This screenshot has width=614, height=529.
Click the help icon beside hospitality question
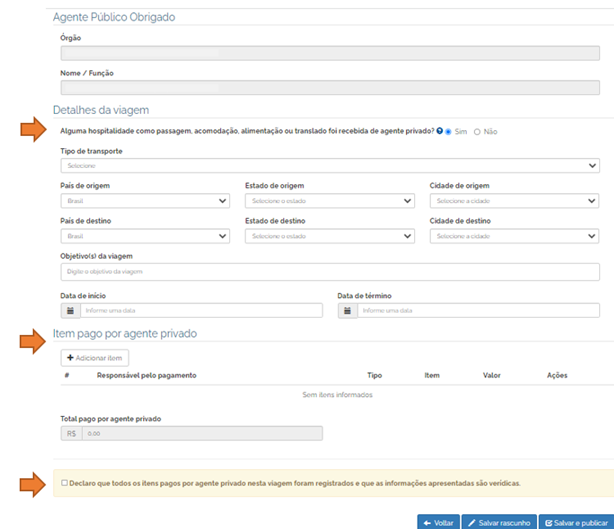tap(439, 131)
